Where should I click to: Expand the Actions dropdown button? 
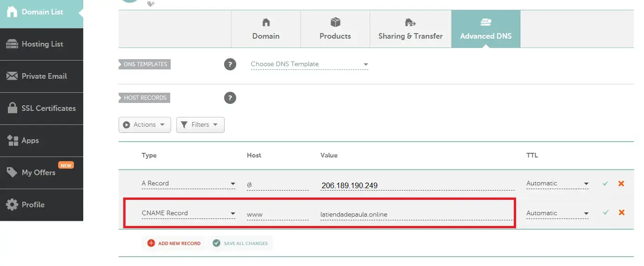pos(145,125)
